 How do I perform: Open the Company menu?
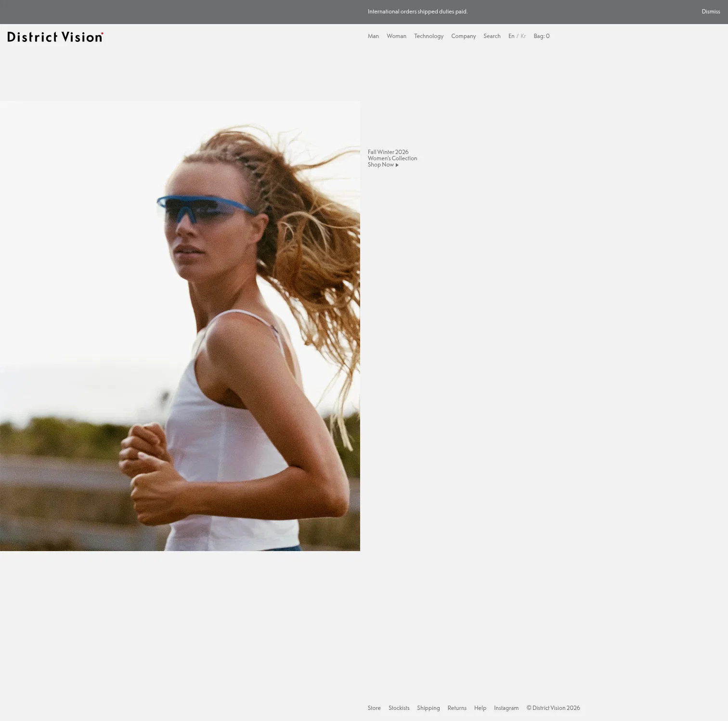pyautogui.click(x=463, y=36)
